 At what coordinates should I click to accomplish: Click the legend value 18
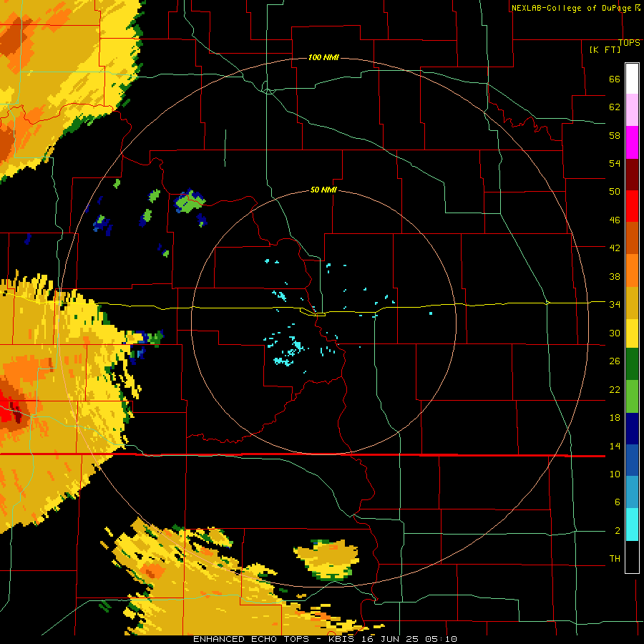[x=615, y=418]
